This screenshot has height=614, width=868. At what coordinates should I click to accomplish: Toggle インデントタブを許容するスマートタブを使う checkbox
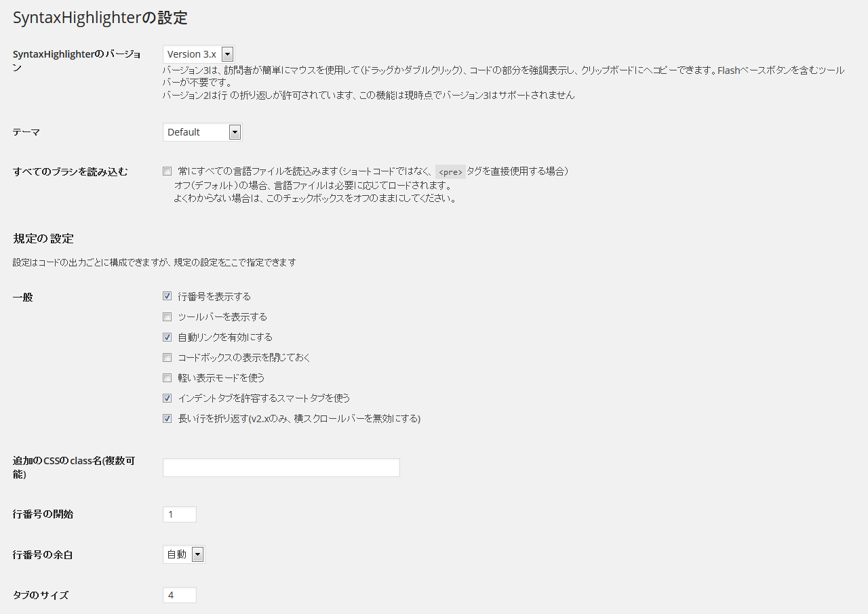coord(167,398)
